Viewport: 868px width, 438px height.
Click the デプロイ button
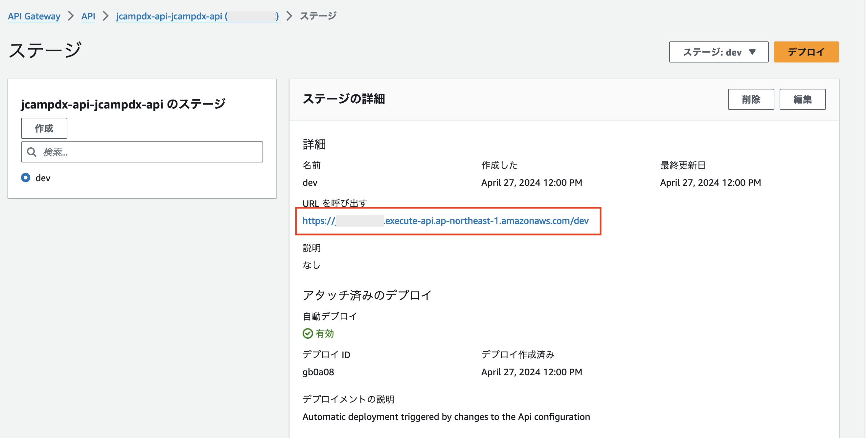(807, 52)
